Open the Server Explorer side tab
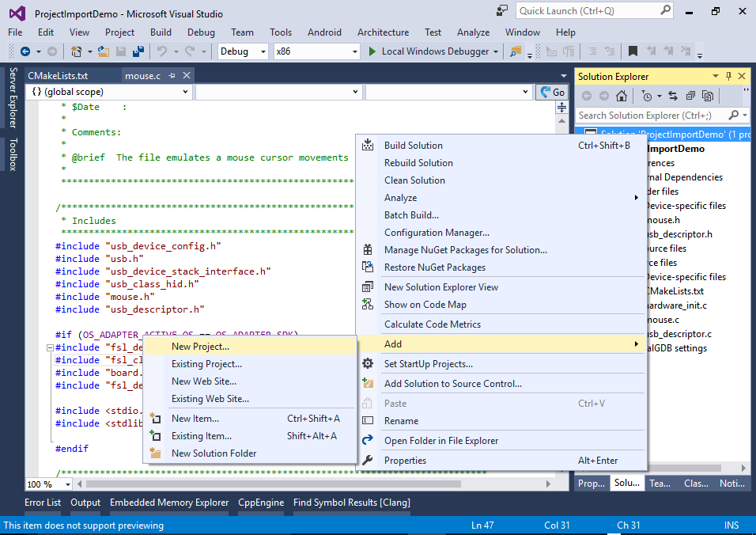Viewport: 756px width, 535px height. (x=13, y=97)
